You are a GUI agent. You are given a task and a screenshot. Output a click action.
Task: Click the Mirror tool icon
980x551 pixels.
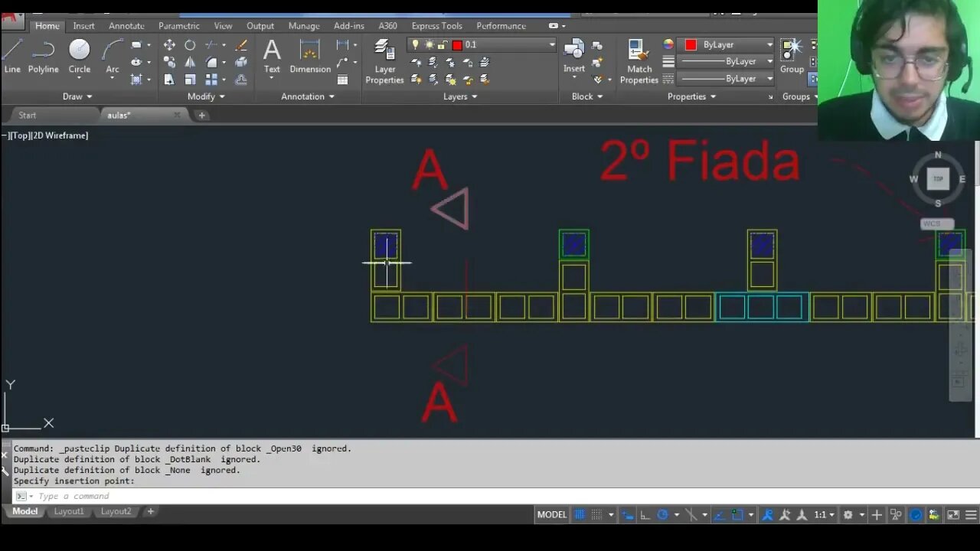point(190,62)
